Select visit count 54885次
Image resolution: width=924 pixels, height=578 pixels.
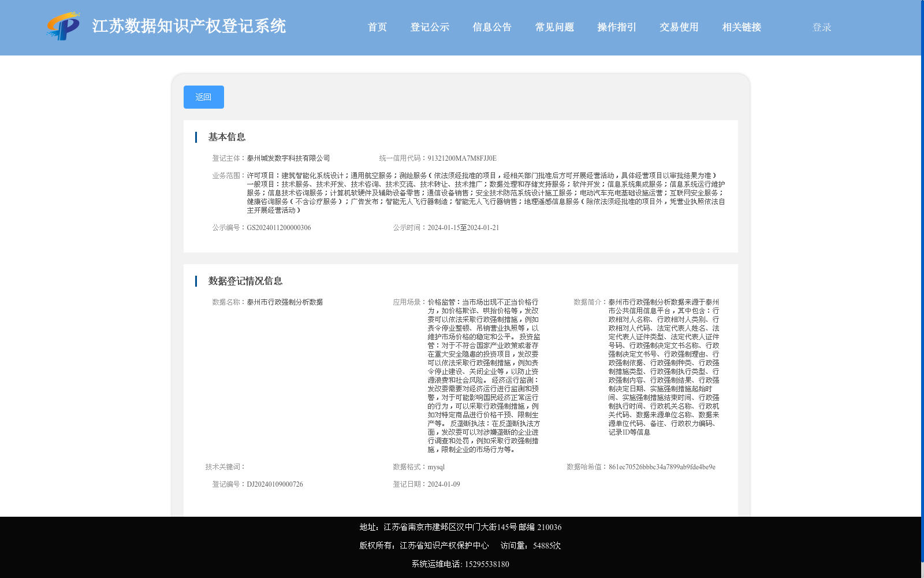click(547, 546)
